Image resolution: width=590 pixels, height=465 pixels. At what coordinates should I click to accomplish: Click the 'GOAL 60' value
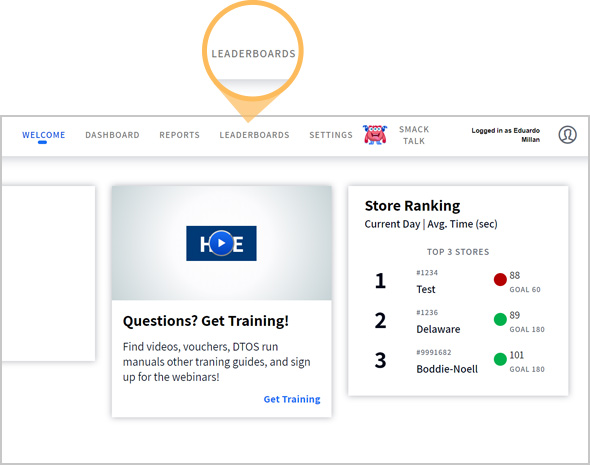tap(525, 290)
